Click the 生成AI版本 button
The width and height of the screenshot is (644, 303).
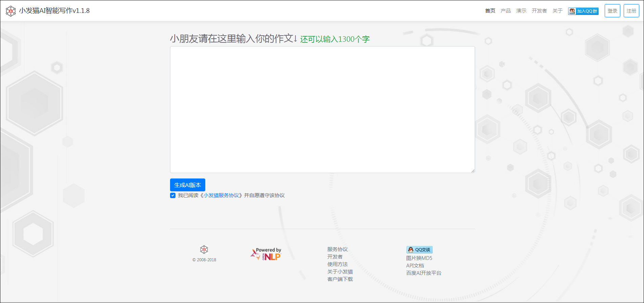(187, 185)
